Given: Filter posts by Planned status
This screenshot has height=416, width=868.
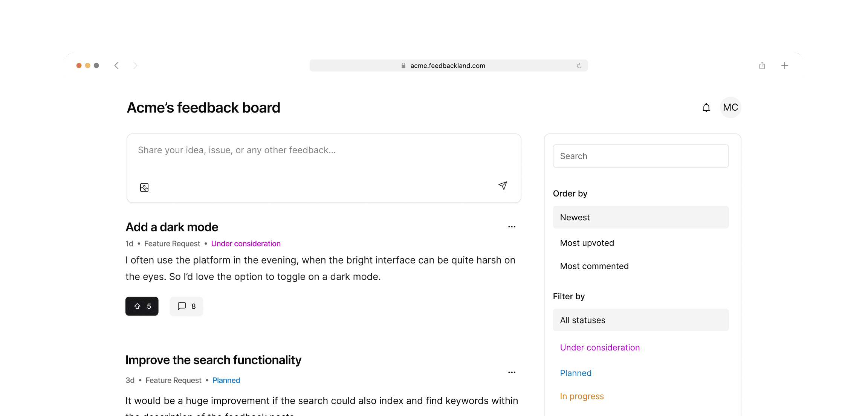Looking at the screenshot, I should [x=576, y=373].
